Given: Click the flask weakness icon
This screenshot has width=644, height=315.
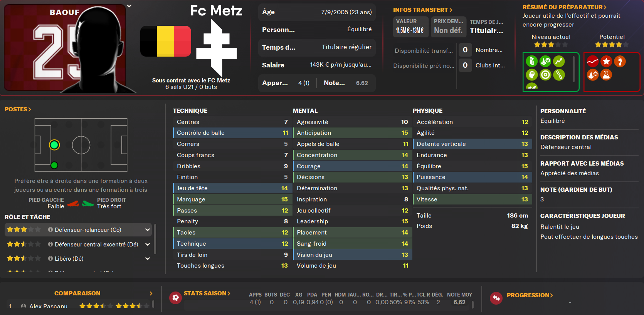Looking at the screenshot, I should 606,75.
